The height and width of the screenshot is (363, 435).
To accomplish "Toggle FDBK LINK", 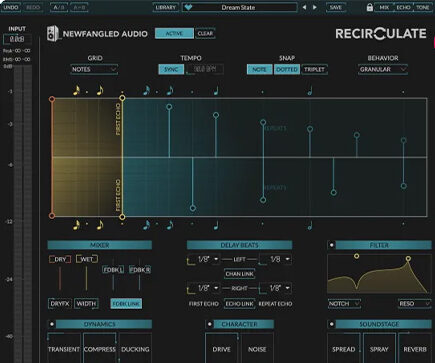I will pyautogui.click(x=126, y=304).
